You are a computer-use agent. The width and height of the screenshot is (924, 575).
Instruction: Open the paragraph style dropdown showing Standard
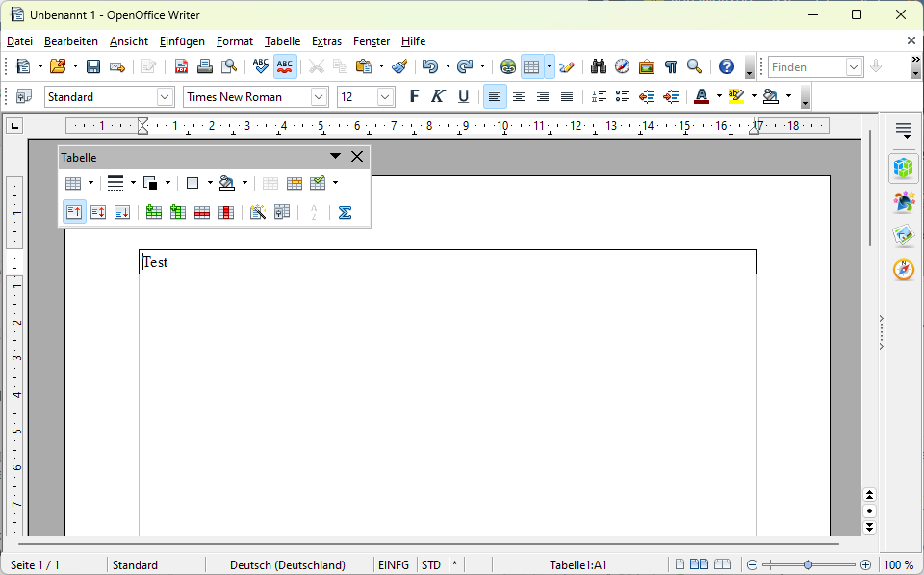166,96
